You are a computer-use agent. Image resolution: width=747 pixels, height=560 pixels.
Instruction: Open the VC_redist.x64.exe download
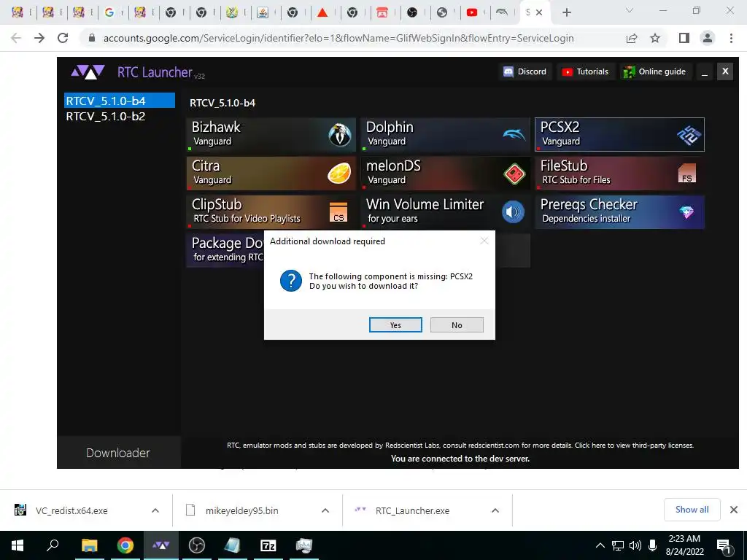[71, 510]
